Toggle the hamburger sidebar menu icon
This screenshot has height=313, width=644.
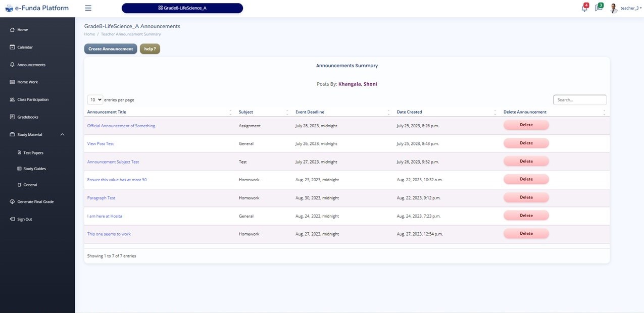(88, 8)
